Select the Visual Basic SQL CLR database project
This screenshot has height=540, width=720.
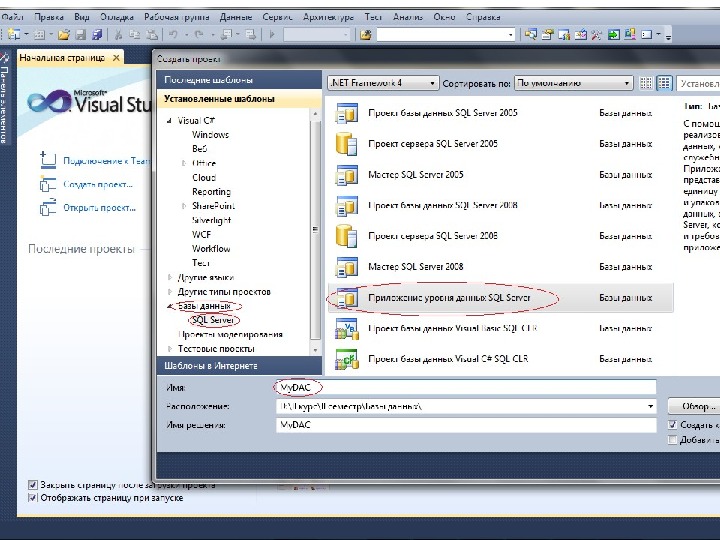501,328
